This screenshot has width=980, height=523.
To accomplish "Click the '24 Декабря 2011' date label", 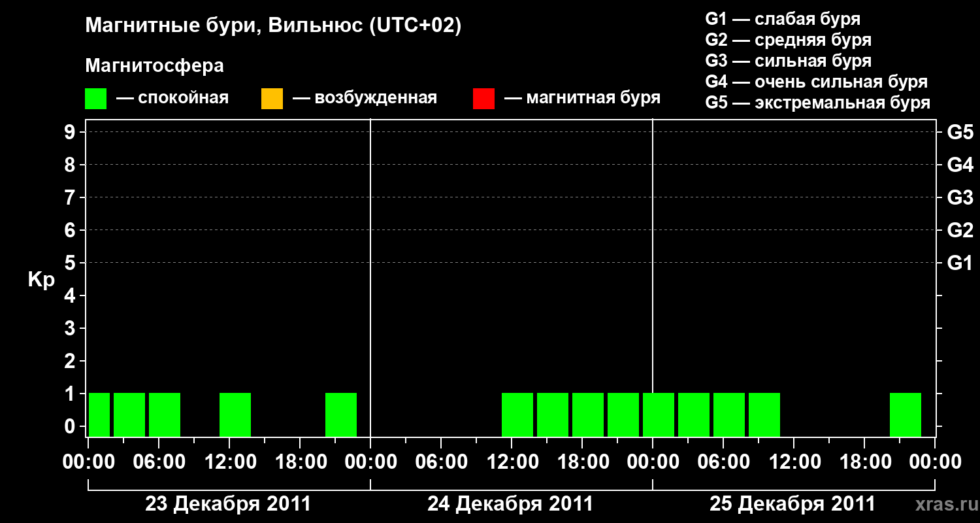I will [510, 504].
